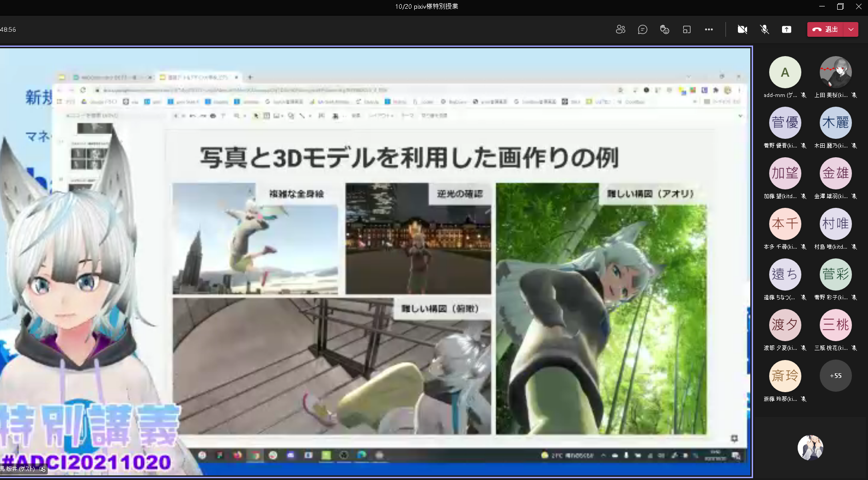Click the muted mic icon beside 三瓶 桃花

tap(854, 348)
